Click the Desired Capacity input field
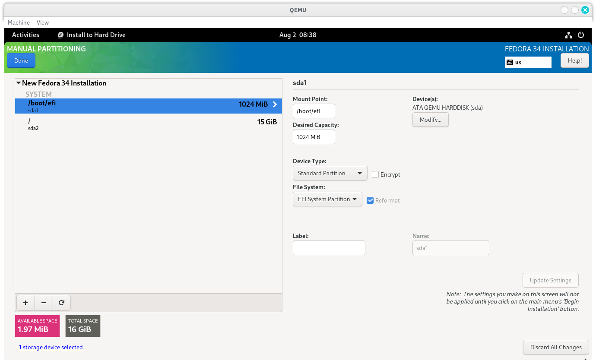The image size is (596, 364). point(314,137)
